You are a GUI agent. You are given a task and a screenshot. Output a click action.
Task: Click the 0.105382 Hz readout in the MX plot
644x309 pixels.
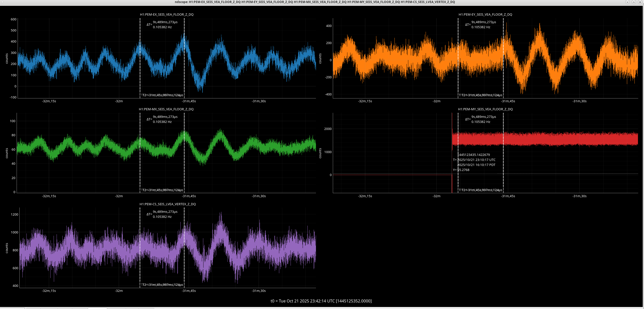click(162, 122)
